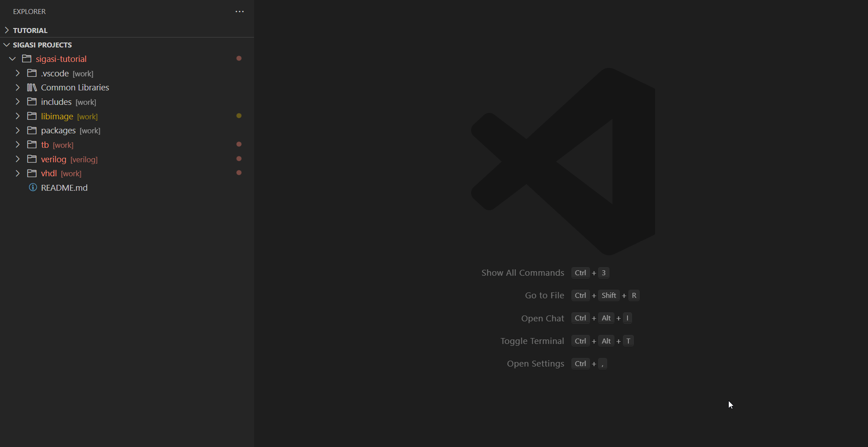Viewport: 868px width, 447px height.
Task: Expand the verilog folder chevron
Action: coord(18,159)
